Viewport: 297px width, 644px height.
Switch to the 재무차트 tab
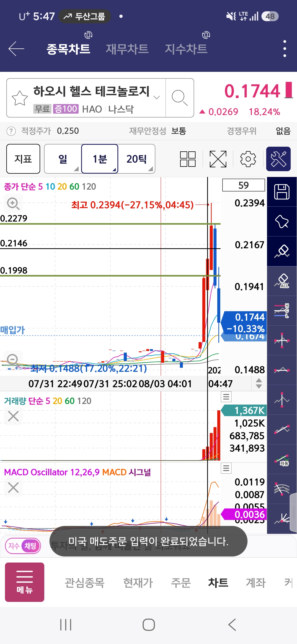(127, 49)
